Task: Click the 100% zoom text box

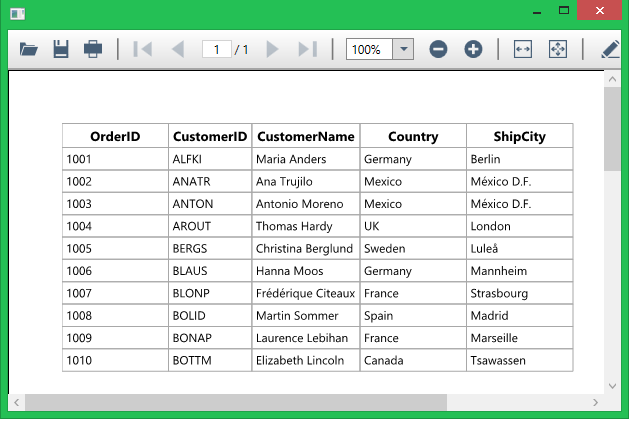Action: pos(369,49)
